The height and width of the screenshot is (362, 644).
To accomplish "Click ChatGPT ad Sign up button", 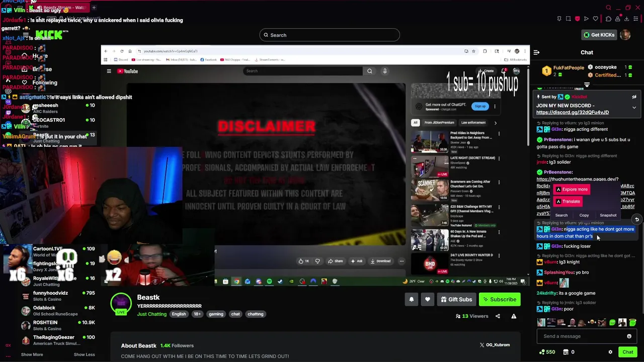I will (480, 106).
